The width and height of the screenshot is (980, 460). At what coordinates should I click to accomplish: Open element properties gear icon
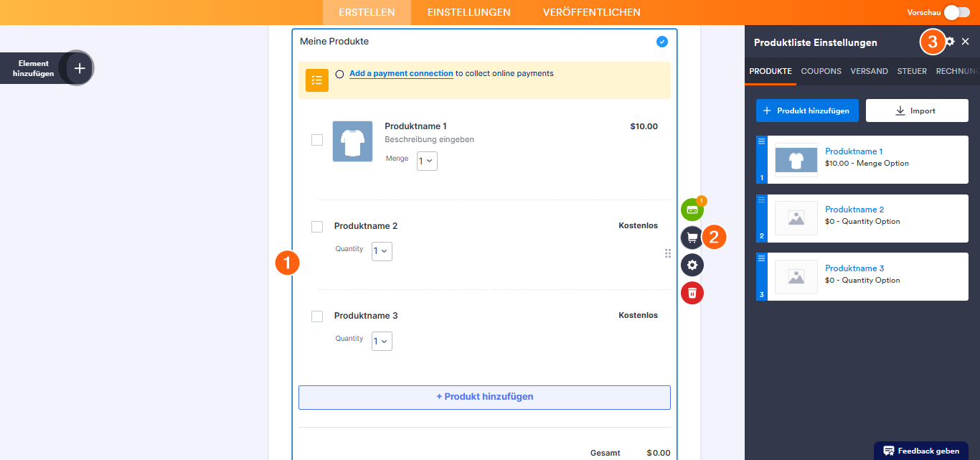click(692, 265)
